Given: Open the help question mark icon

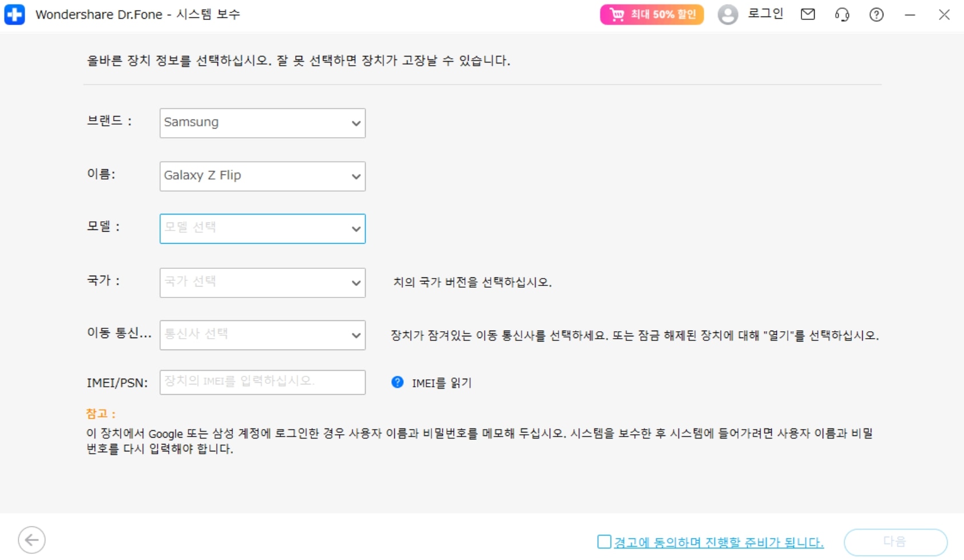Looking at the screenshot, I should pos(876,14).
